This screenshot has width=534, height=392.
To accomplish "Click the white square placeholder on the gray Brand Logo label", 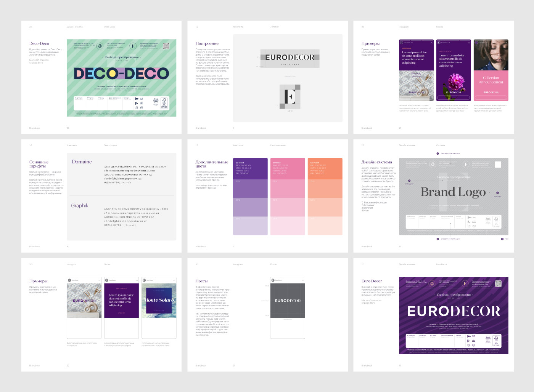I will coord(498,165).
